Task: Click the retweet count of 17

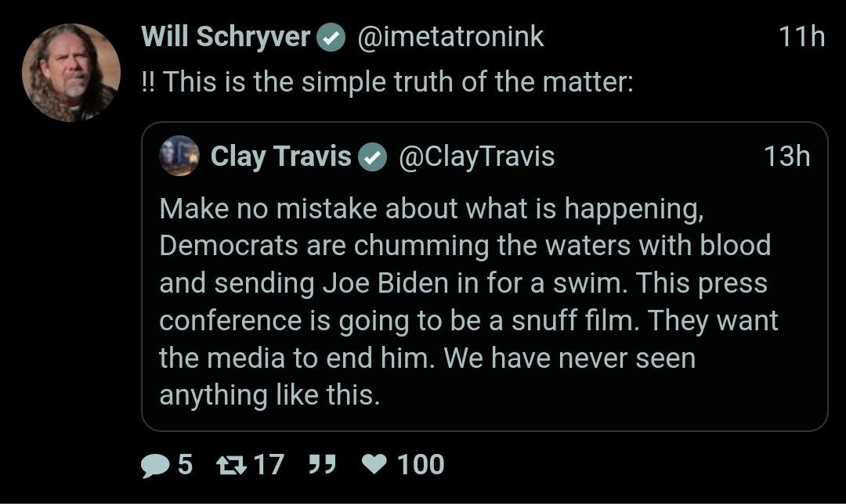Action: [x=269, y=465]
